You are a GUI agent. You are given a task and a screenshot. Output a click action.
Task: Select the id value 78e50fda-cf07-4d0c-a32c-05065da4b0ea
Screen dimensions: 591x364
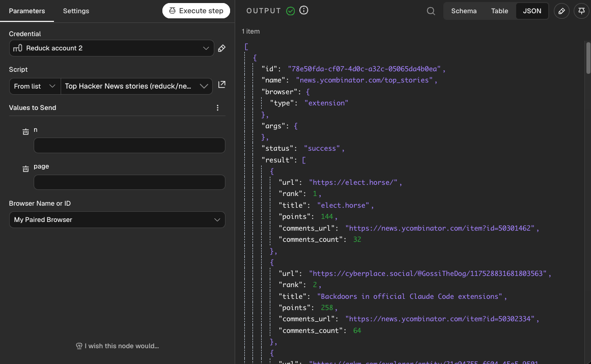pyautogui.click(x=364, y=69)
